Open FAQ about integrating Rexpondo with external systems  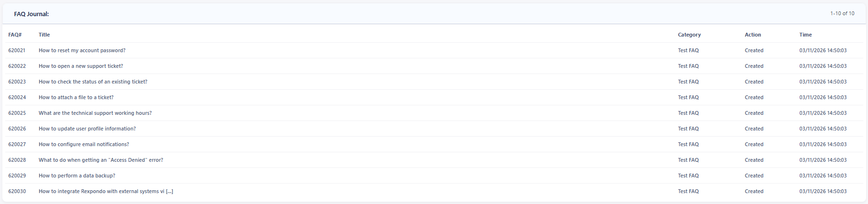pos(106,191)
